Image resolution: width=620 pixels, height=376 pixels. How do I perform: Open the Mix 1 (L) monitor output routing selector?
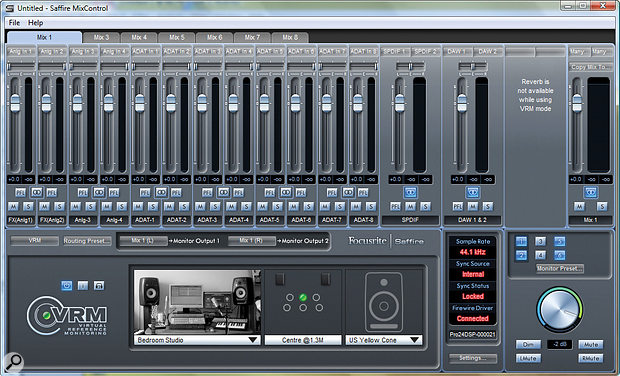click(x=143, y=241)
